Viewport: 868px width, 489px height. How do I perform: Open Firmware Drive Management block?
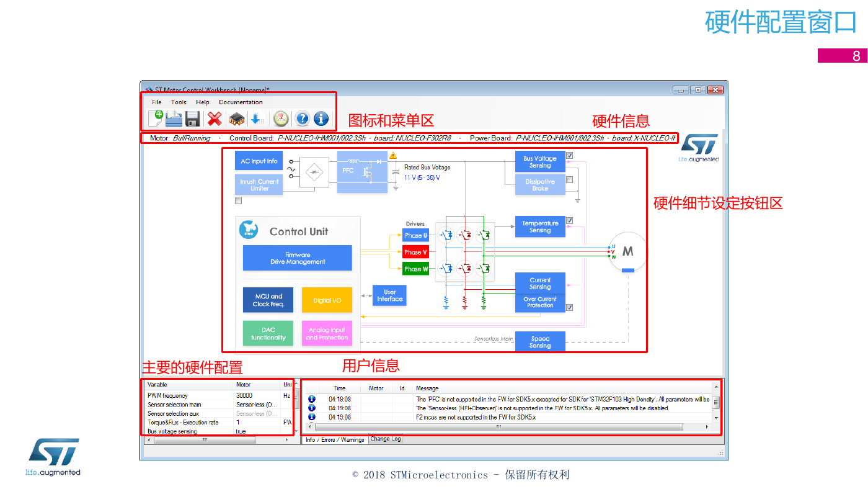coord(297,258)
